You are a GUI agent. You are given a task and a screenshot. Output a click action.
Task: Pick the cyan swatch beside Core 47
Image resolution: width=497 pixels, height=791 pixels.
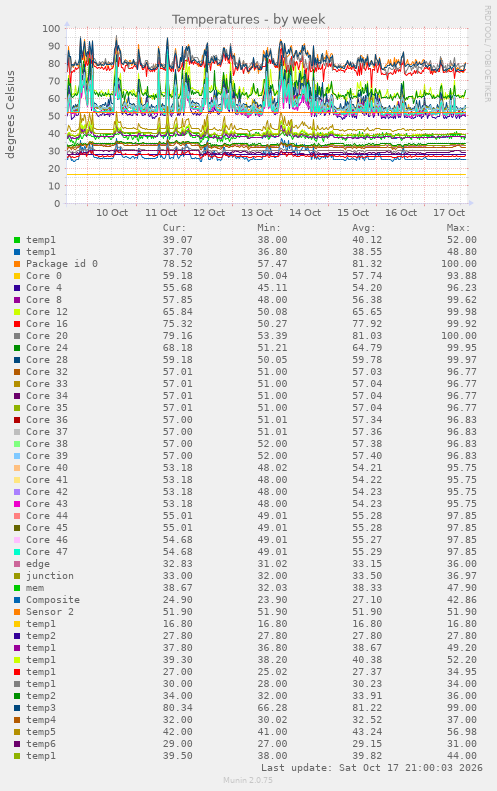[17, 552]
